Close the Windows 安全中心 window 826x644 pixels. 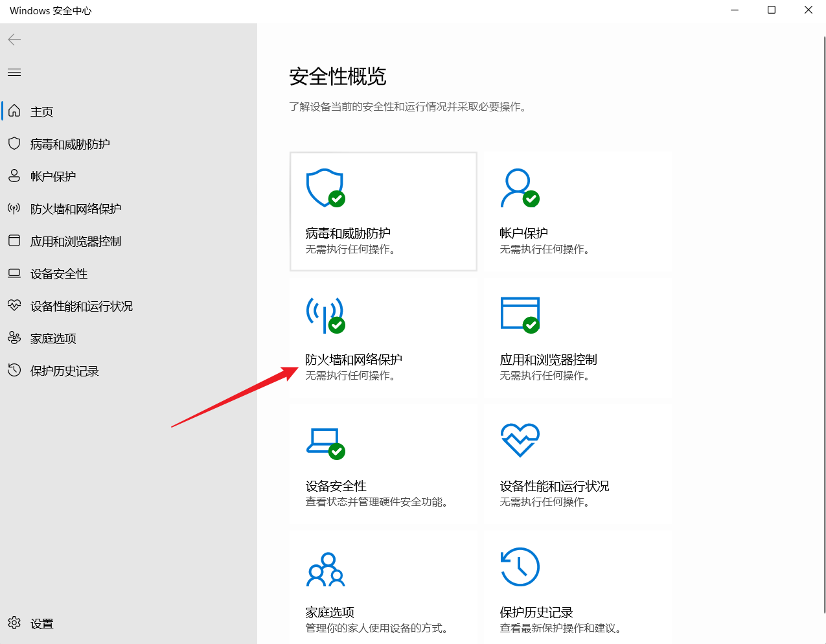(x=809, y=10)
